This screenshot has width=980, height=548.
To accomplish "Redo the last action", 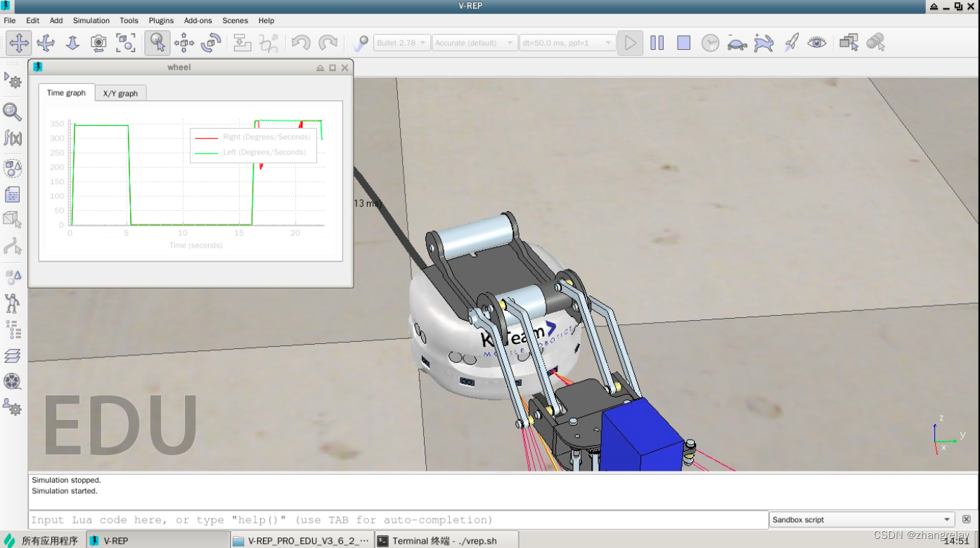I will [x=328, y=43].
